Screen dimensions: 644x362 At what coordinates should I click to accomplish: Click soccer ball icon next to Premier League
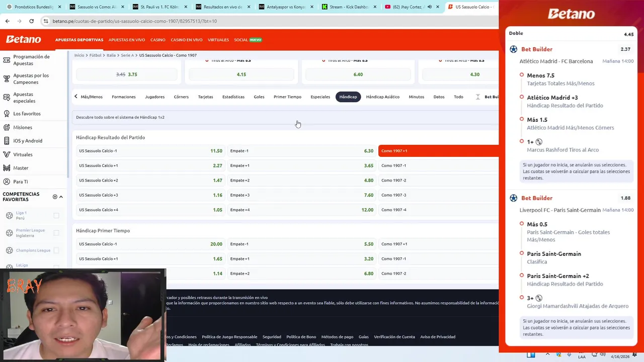[x=9, y=233]
